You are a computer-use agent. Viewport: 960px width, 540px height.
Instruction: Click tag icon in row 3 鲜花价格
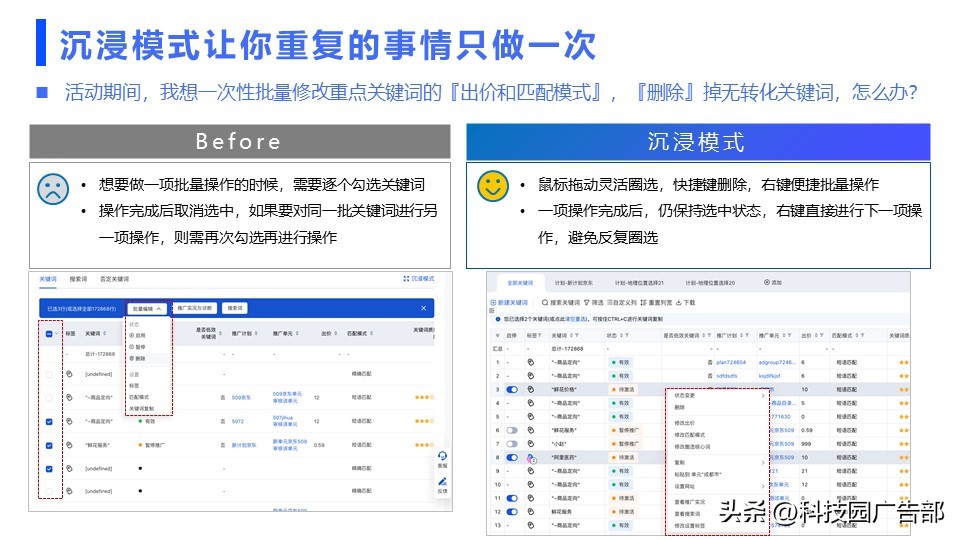click(x=531, y=389)
